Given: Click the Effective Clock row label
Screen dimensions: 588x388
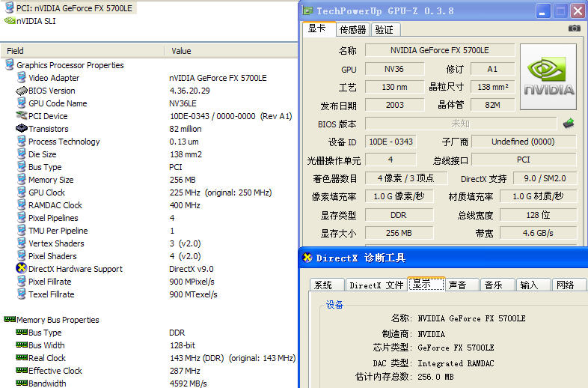Looking at the screenshot, I should [x=55, y=370].
